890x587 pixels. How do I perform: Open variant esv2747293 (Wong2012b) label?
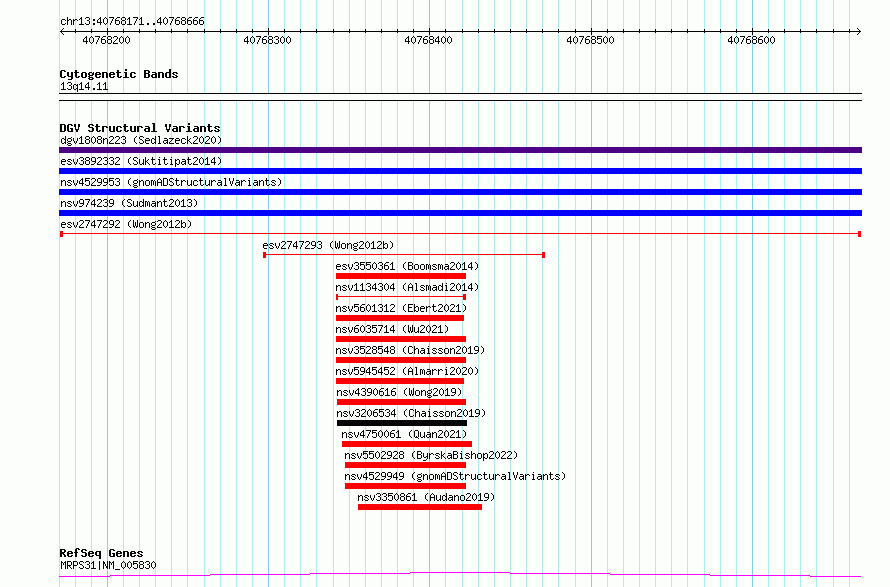point(328,245)
